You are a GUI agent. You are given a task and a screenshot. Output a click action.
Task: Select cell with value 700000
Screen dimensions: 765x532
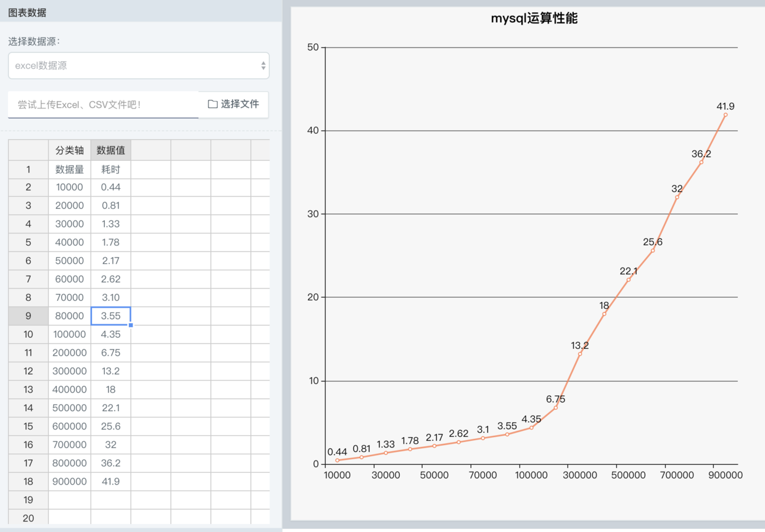(70, 444)
